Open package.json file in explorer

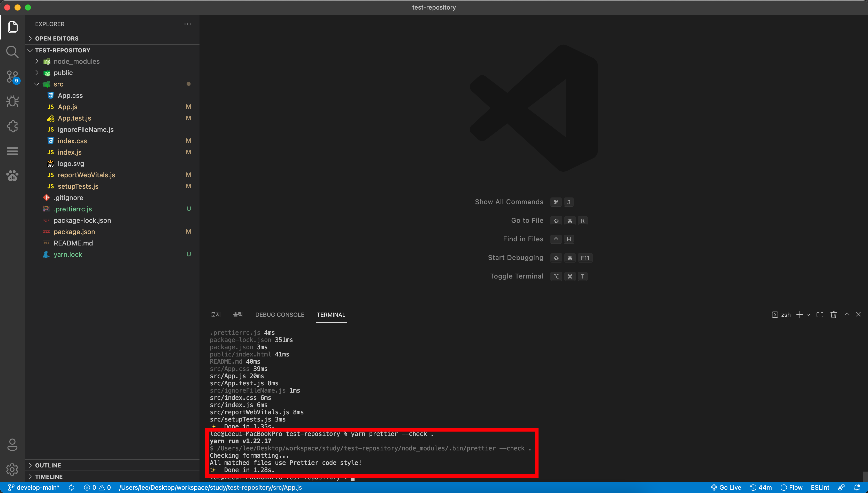click(x=74, y=232)
